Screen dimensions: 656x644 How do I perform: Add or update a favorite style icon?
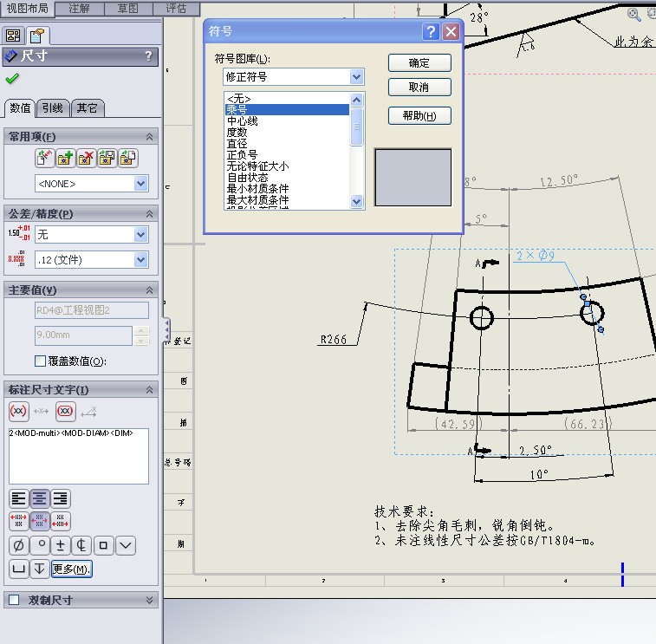click(x=66, y=158)
